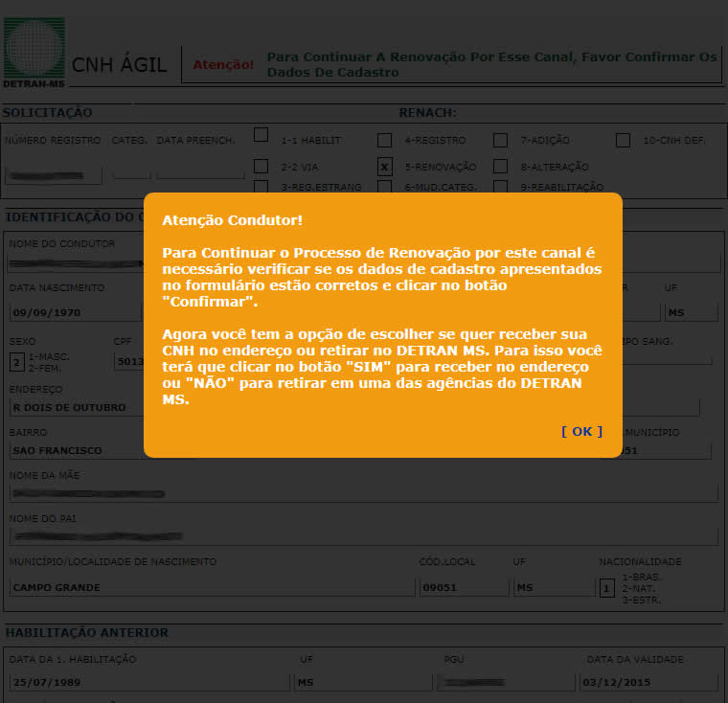Click the Atenção Condutor! dialog heading
The image size is (728, 703).
(x=232, y=220)
